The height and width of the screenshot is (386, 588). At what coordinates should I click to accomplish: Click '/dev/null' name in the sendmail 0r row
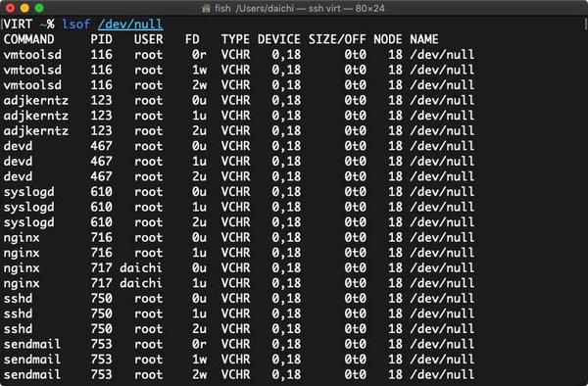pyautogui.click(x=442, y=344)
